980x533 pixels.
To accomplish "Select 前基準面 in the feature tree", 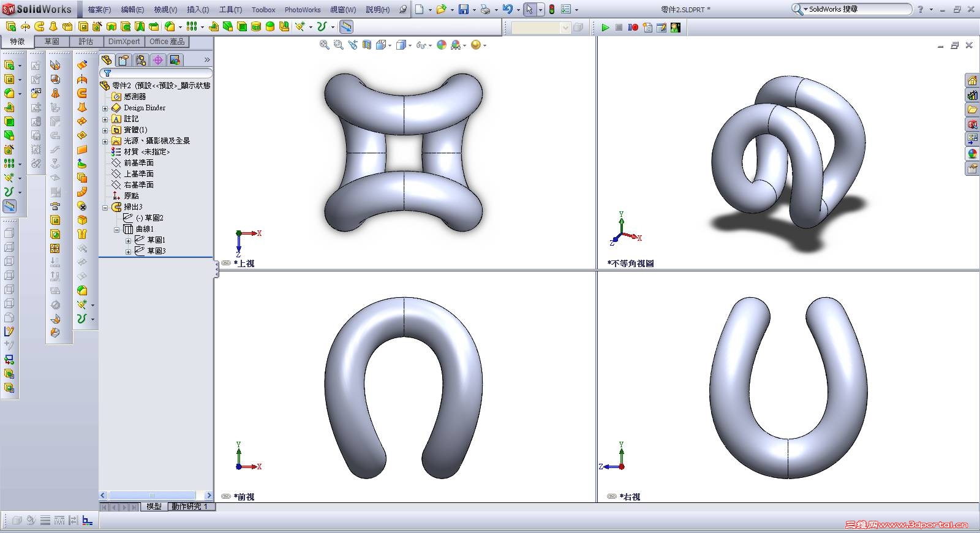I will (x=138, y=163).
